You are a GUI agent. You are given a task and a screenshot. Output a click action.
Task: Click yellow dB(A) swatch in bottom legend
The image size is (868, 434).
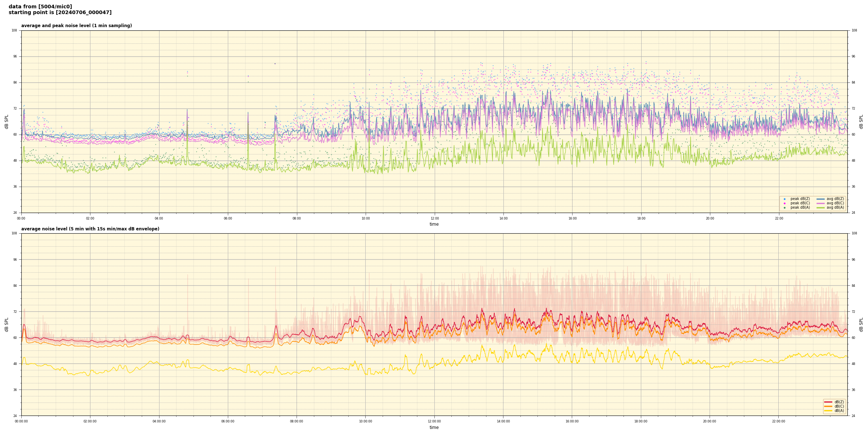(x=828, y=410)
